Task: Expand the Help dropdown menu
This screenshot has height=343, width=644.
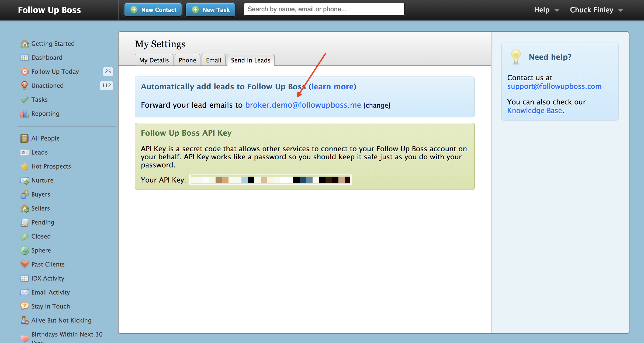Action: [546, 10]
